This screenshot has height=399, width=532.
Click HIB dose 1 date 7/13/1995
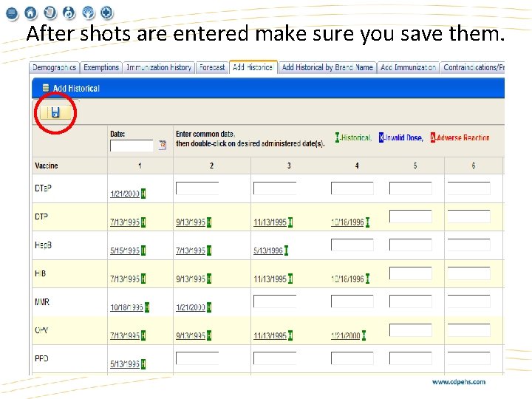tap(125, 279)
